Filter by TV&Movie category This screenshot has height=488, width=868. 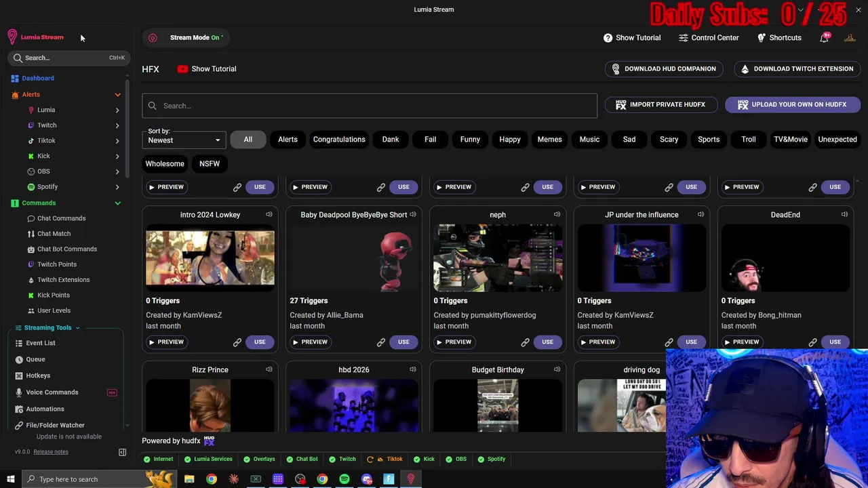[x=791, y=140]
